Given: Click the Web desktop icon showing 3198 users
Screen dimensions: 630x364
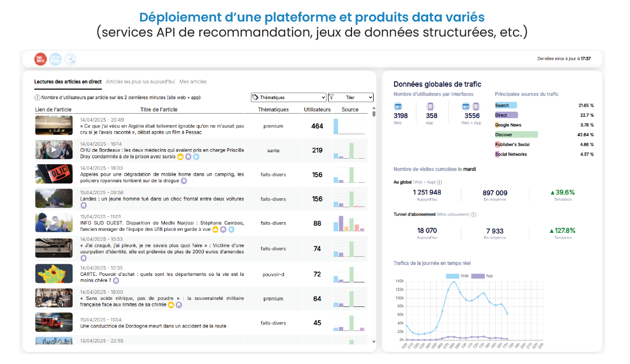Looking at the screenshot, I should point(399,106).
